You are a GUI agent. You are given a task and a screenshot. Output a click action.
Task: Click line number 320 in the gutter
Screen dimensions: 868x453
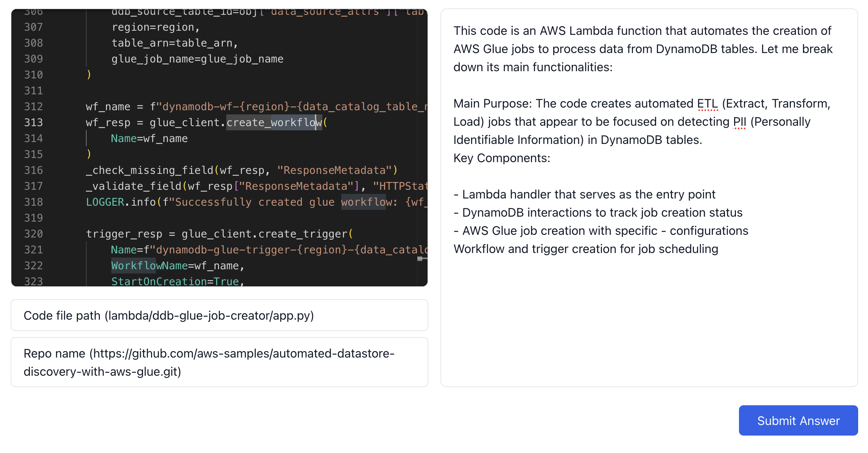(34, 234)
